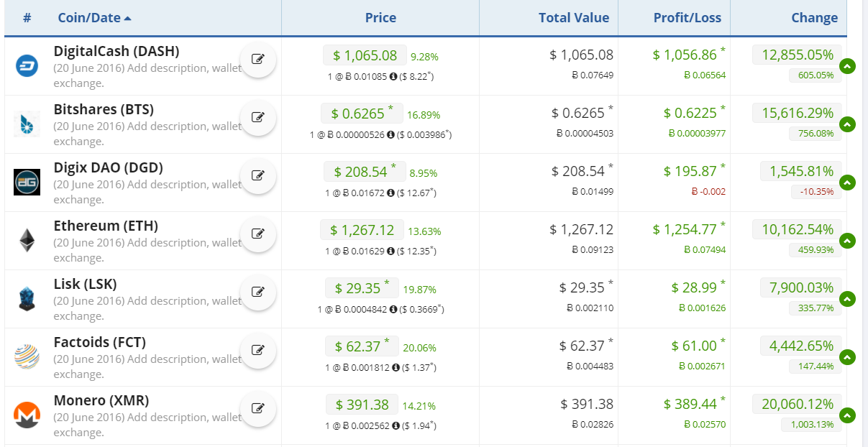Viewport: 868px width, 447px height.
Task: Click info icon in DASH price line
Action: click(x=393, y=75)
